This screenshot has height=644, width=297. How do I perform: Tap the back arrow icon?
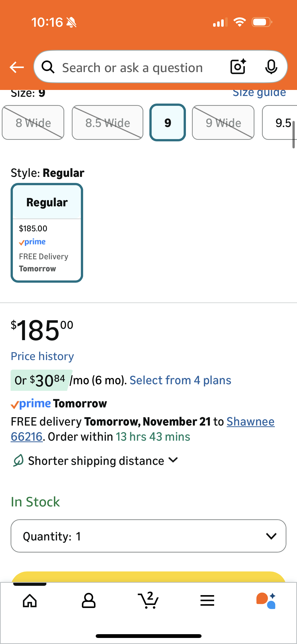17,67
